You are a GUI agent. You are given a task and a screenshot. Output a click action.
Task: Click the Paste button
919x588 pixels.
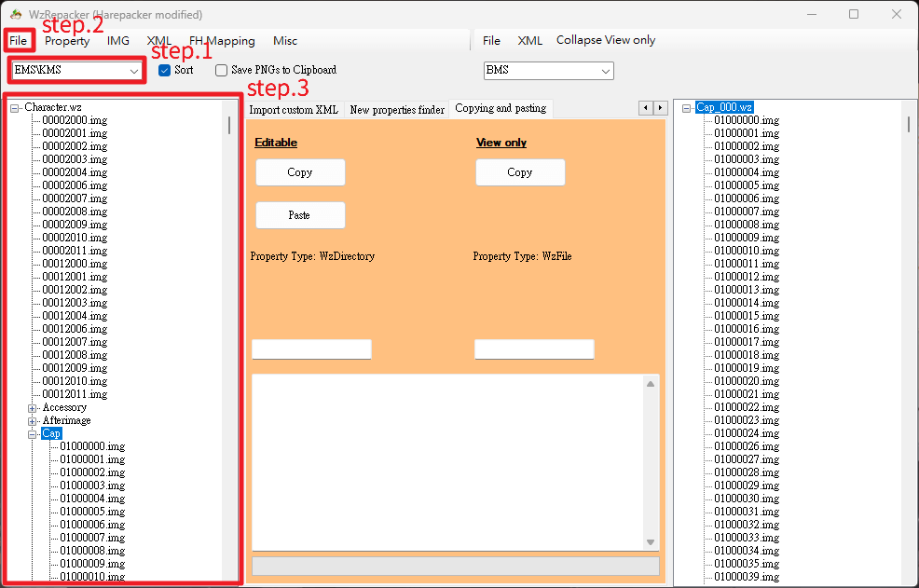pyautogui.click(x=300, y=215)
